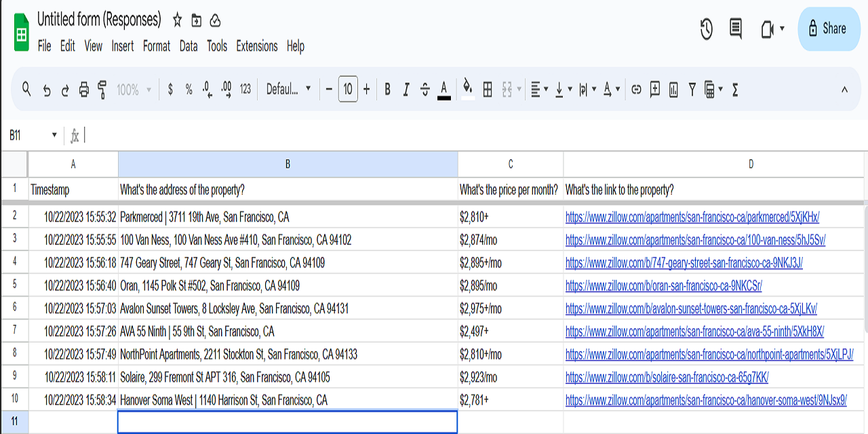
Task: Open the font family dropdown
Action: point(288,89)
